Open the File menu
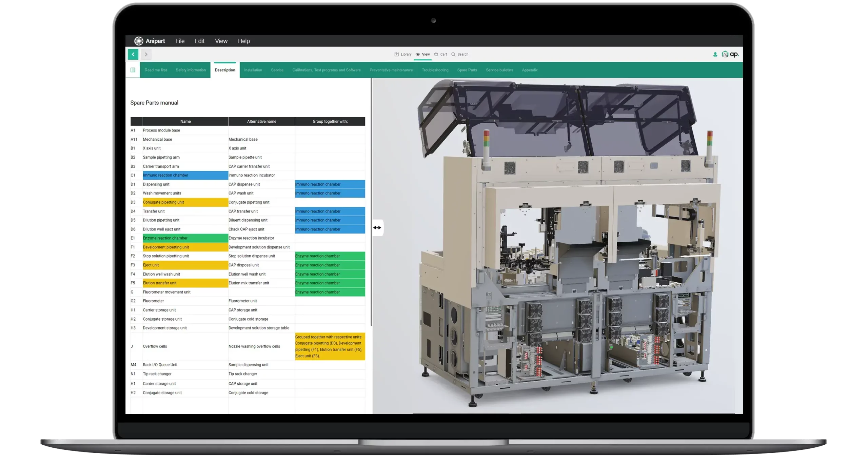 (180, 41)
